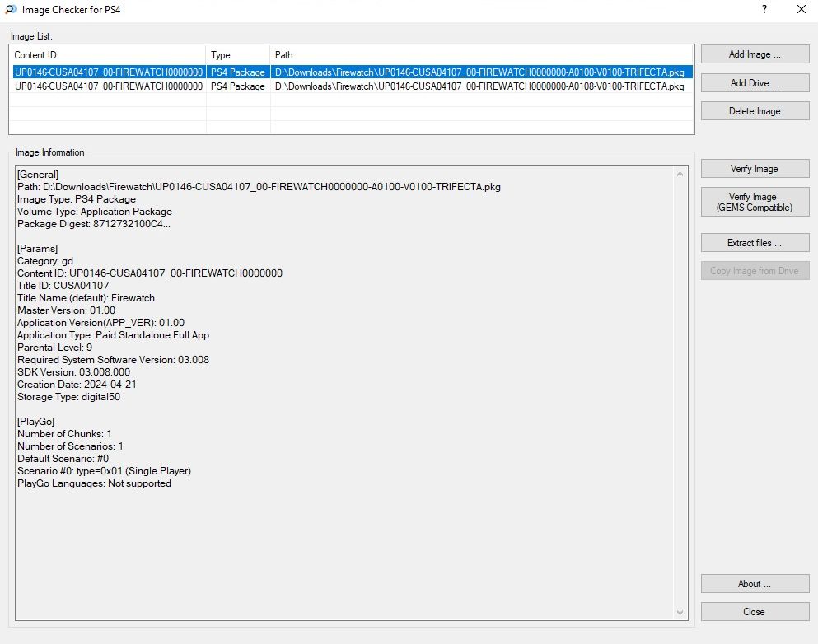Click the Storage Type: digital50 line
This screenshot has height=644, width=818.
point(69,396)
